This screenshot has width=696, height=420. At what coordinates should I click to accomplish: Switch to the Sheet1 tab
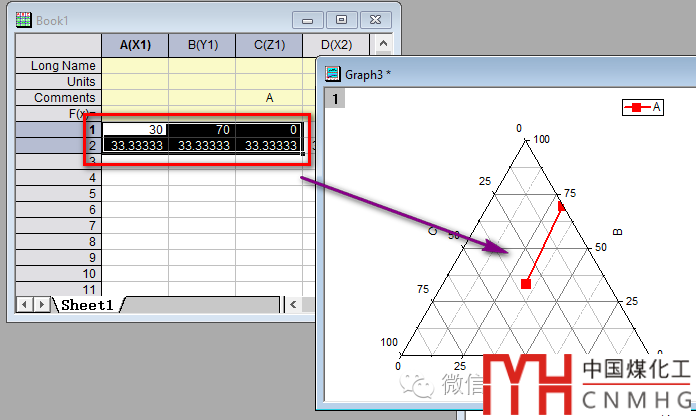(86, 305)
